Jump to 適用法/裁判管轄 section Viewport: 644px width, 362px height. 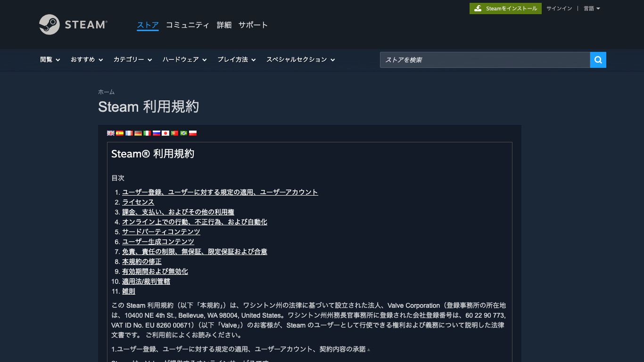pyautogui.click(x=146, y=281)
